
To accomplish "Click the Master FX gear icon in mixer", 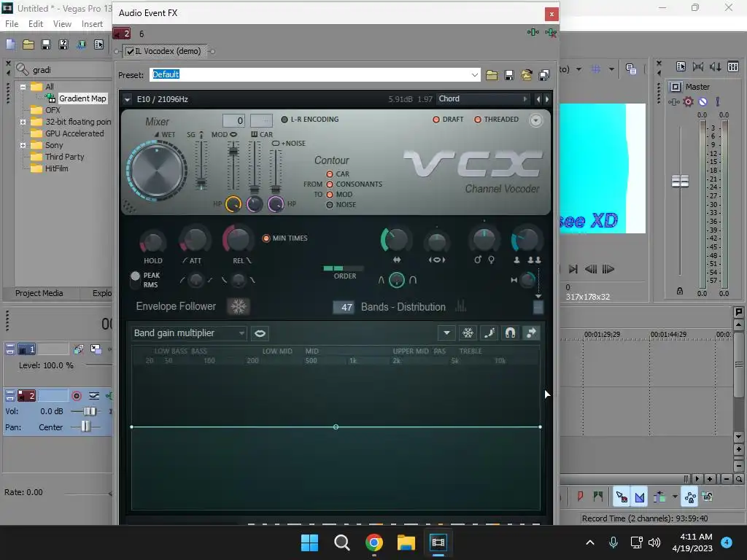I will (x=688, y=101).
